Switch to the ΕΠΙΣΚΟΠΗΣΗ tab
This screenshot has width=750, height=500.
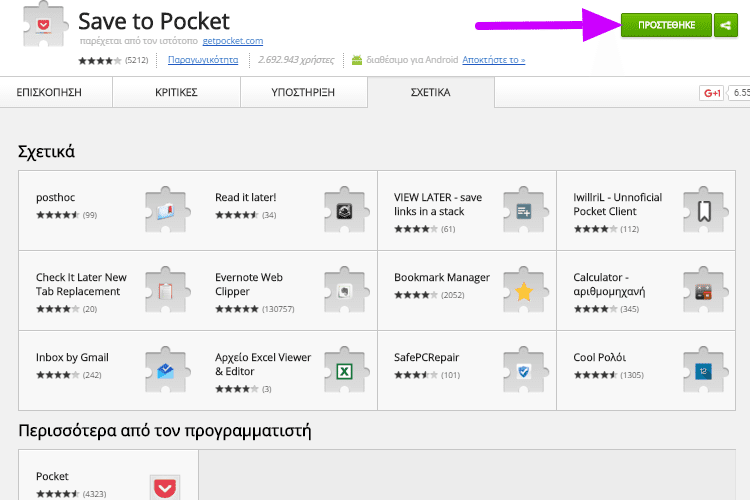[49, 92]
